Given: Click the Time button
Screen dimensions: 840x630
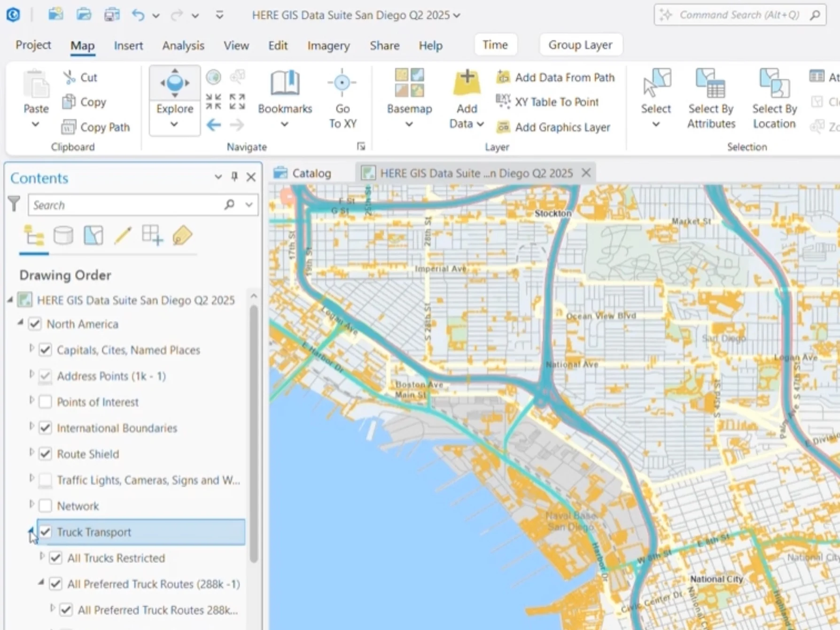Looking at the screenshot, I should point(495,45).
